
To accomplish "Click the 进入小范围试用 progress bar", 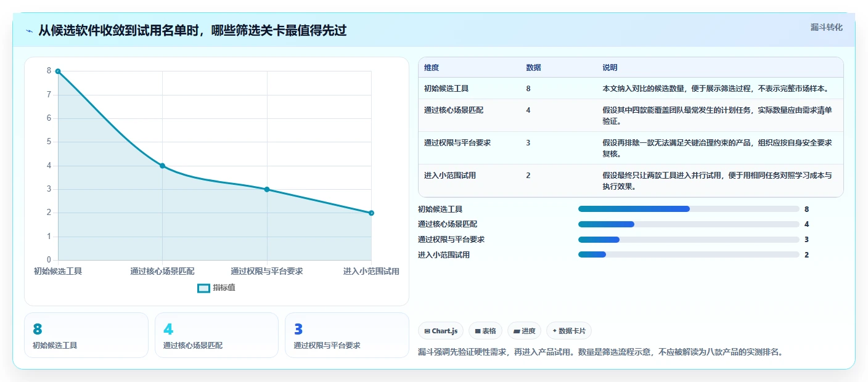I will click(x=689, y=254).
